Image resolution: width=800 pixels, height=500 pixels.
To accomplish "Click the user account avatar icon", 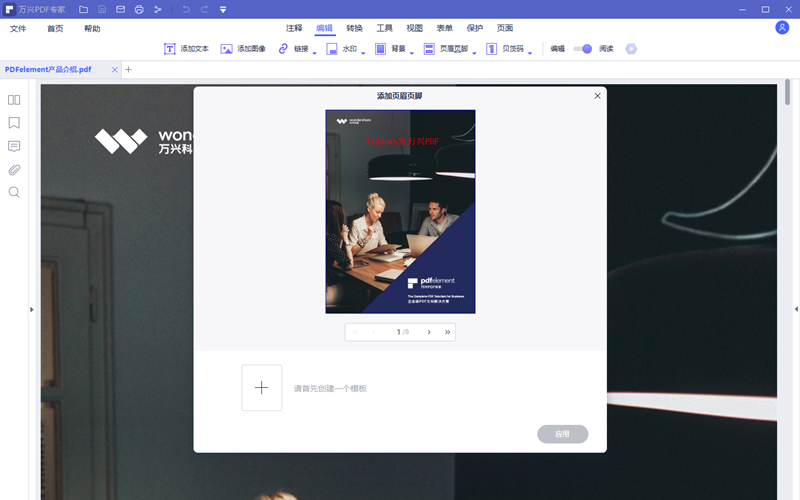I will tap(782, 28).
